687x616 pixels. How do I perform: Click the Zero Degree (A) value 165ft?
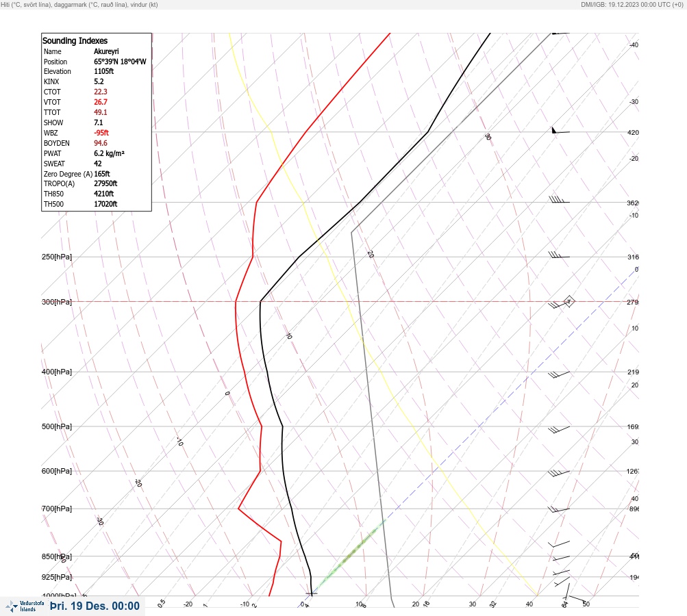[102, 174]
